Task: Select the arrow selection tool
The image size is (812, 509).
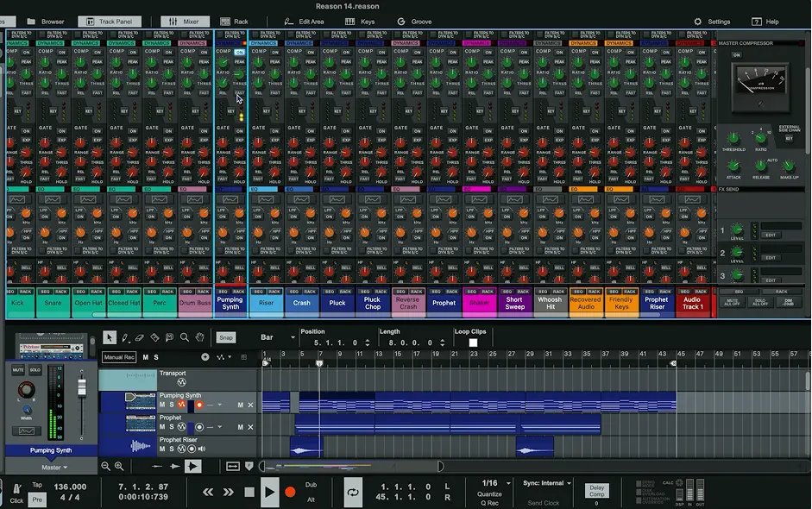Action: point(110,337)
